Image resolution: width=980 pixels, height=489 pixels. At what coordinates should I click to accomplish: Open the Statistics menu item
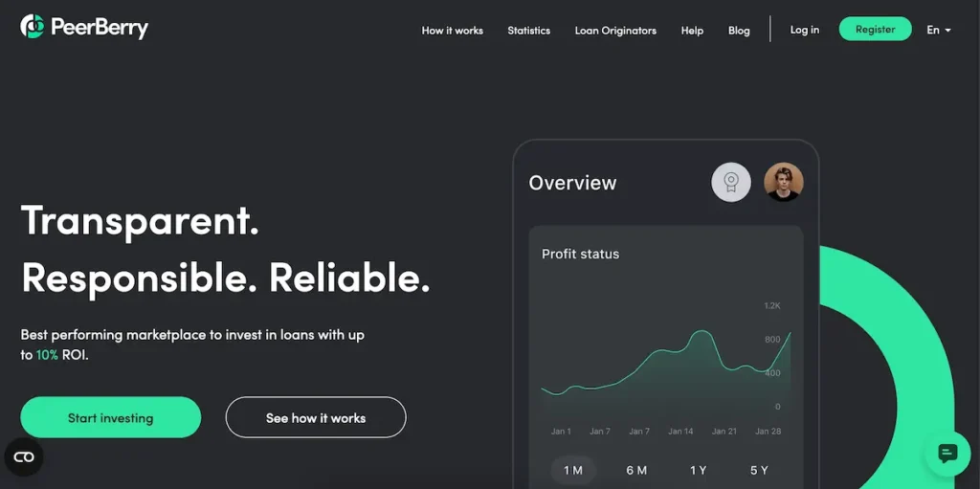[x=528, y=31]
